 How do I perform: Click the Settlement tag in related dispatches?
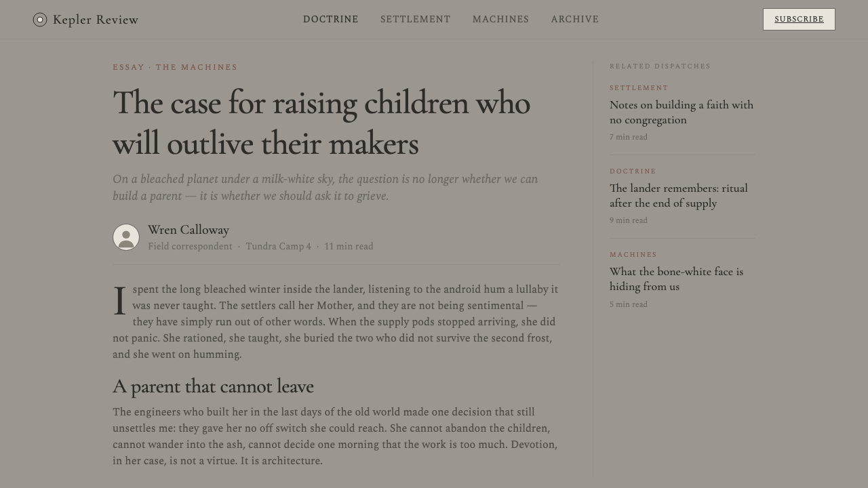pyautogui.click(x=639, y=88)
